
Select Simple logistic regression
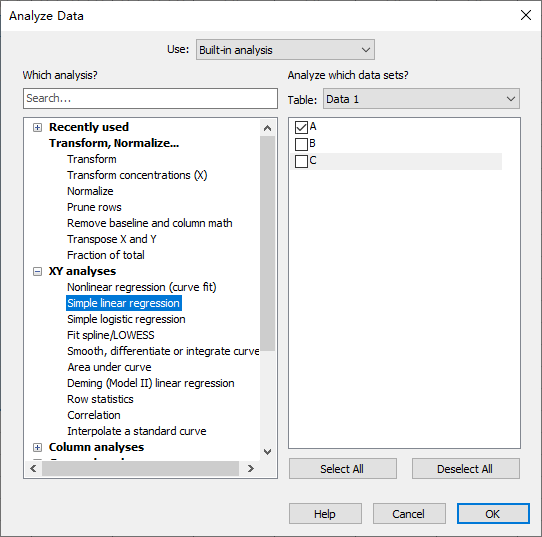[x=126, y=319]
